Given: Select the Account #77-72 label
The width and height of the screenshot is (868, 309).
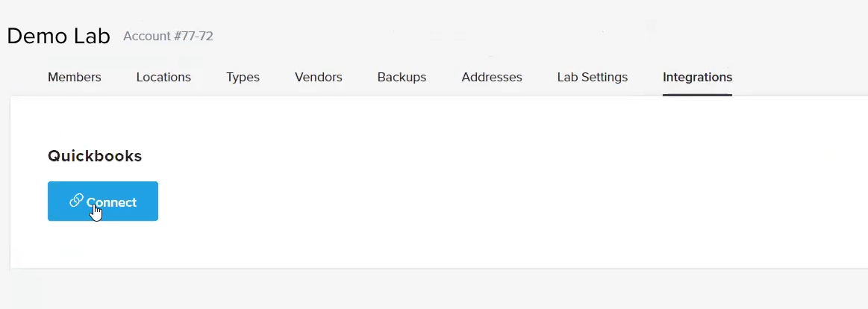Looking at the screenshot, I should (168, 36).
